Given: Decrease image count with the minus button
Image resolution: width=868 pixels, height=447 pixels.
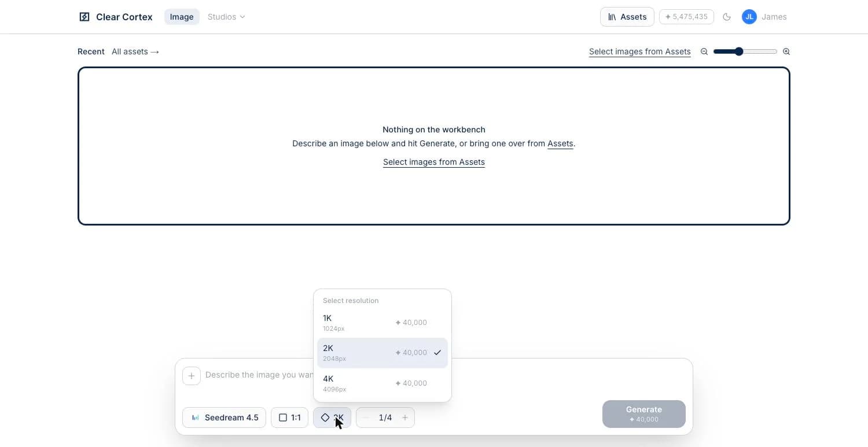Looking at the screenshot, I should 366,418.
